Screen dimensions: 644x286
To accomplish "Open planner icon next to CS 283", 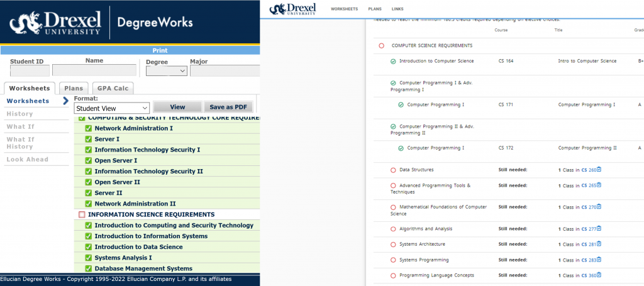I will pyautogui.click(x=599, y=260).
